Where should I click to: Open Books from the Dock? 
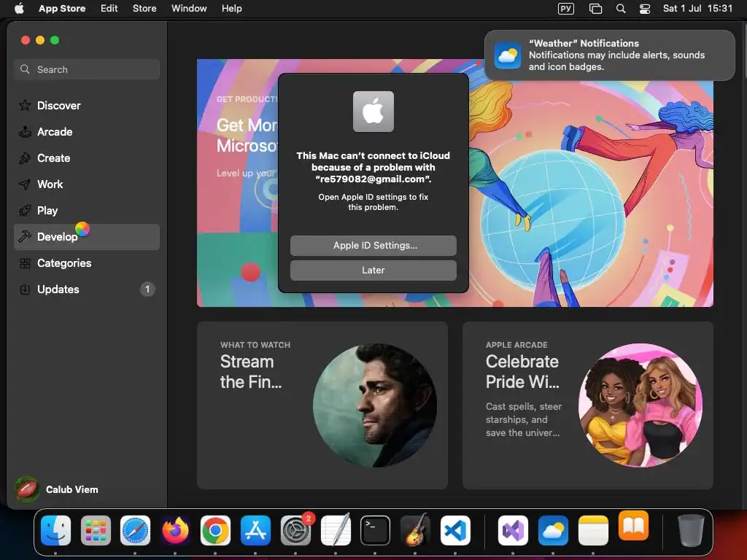(x=633, y=526)
